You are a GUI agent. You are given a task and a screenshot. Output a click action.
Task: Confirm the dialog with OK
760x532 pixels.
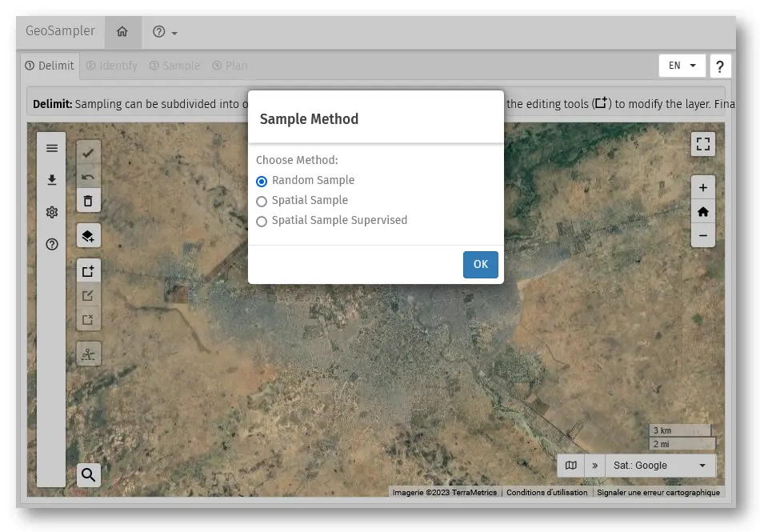point(480,265)
